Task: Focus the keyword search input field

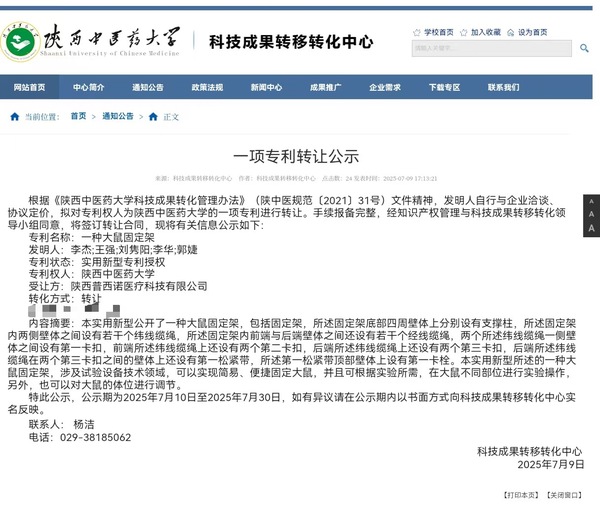Action: [x=490, y=48]
